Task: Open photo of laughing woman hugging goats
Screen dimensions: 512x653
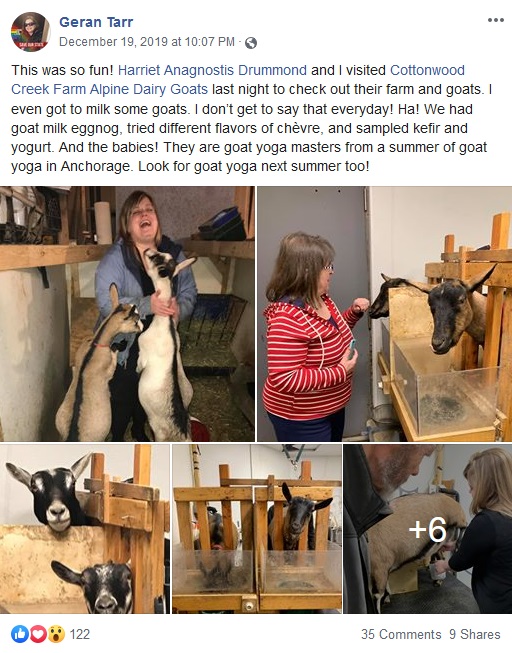Action: (127, 314)
